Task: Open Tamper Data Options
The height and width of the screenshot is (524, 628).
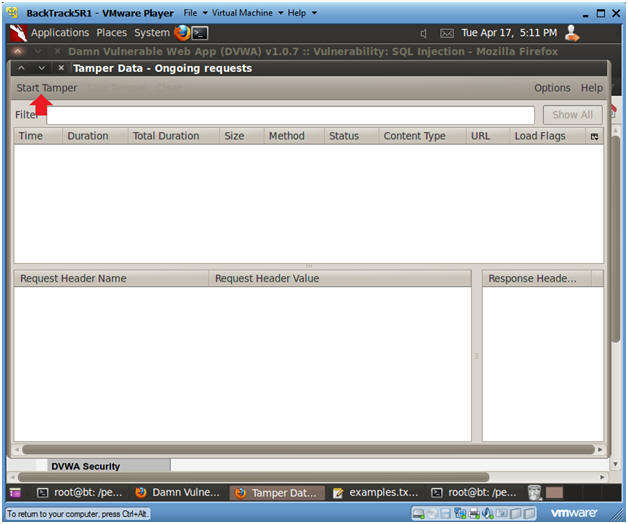Action: tap(552, 88)
